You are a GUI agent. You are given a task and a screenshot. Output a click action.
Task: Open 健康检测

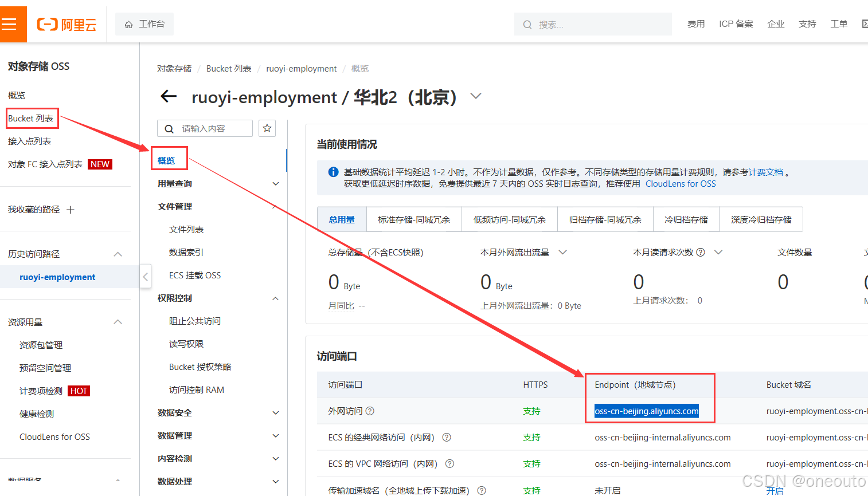[x=37, y=414]
